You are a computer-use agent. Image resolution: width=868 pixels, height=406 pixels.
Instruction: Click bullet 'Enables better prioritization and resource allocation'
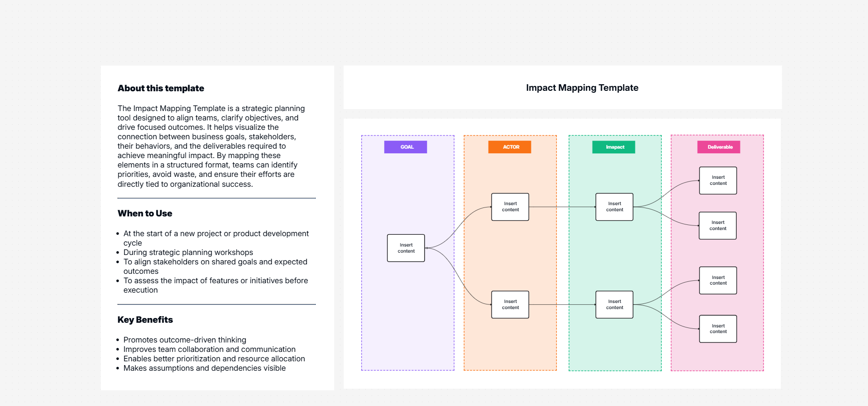click(214, 359)
